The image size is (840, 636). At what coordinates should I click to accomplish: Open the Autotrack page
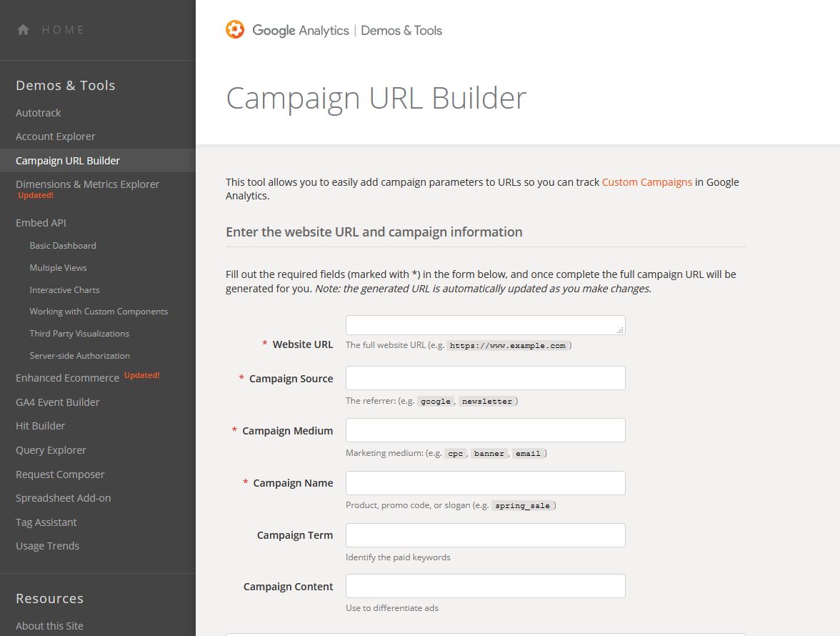39,113
